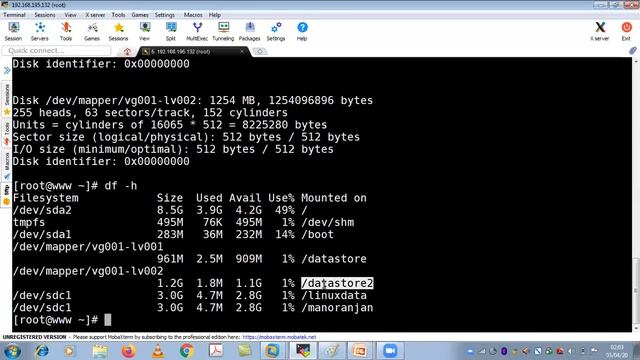640x360 pixels.
Task: Expand the sidebar with the double-chevron icon
Action: 7,71
